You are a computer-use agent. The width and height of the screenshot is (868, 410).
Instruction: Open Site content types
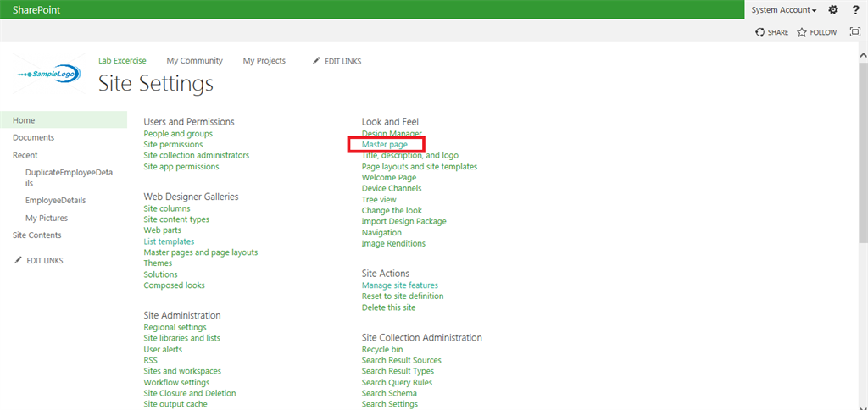point(176,219)
